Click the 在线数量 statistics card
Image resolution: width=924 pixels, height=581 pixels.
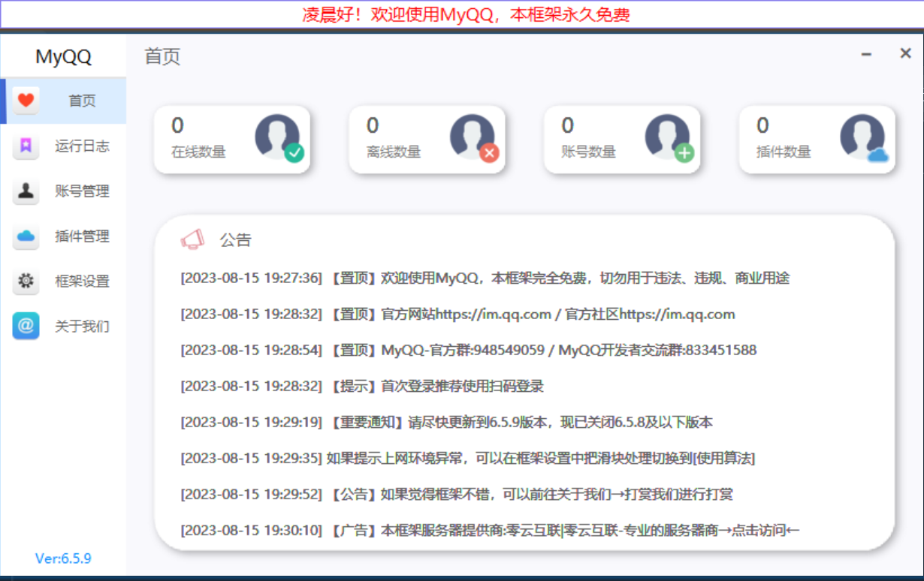pos(232,139)
